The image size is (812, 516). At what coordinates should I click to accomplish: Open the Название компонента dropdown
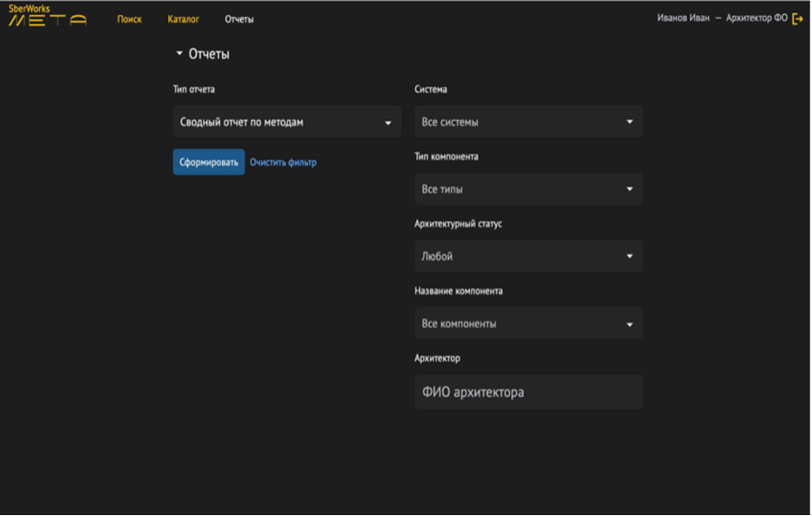tap(528, 324)
